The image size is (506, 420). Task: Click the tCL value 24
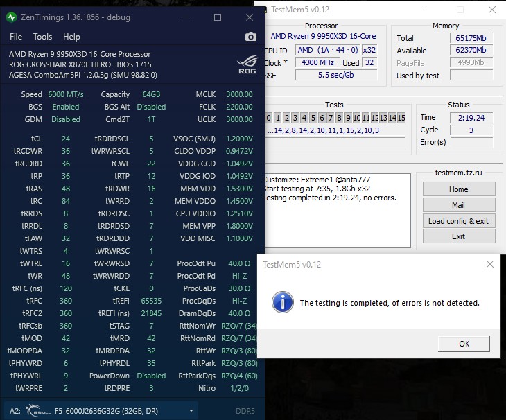(x=66, y=139)
